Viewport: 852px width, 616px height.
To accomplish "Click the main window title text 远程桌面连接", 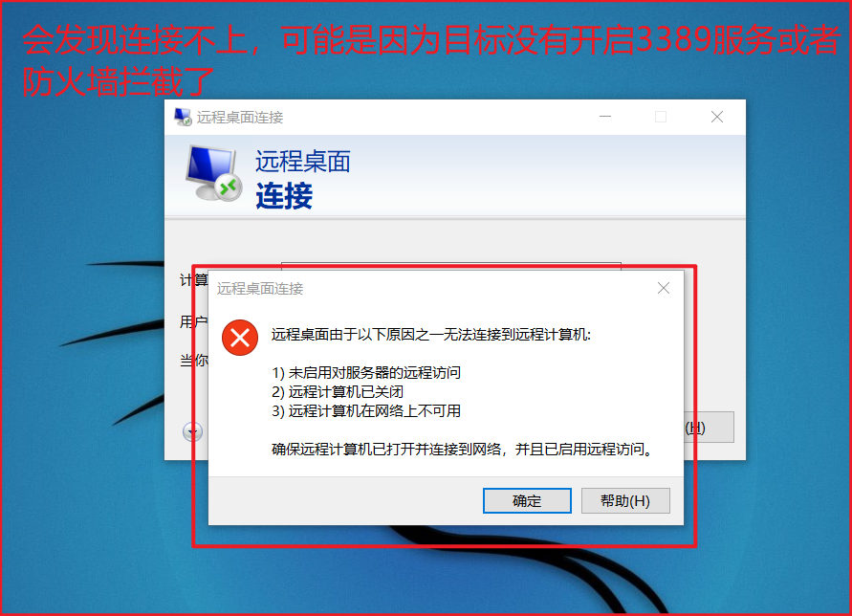I will coord(240,118).
